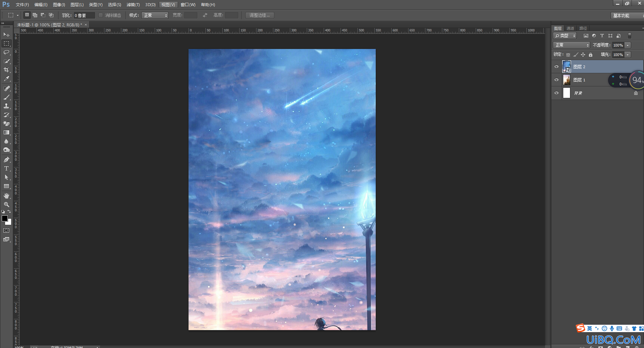Viewport: 644px width, 348px height.
Task: Click the 羽化 feather input field
Action: coord(84,16)
